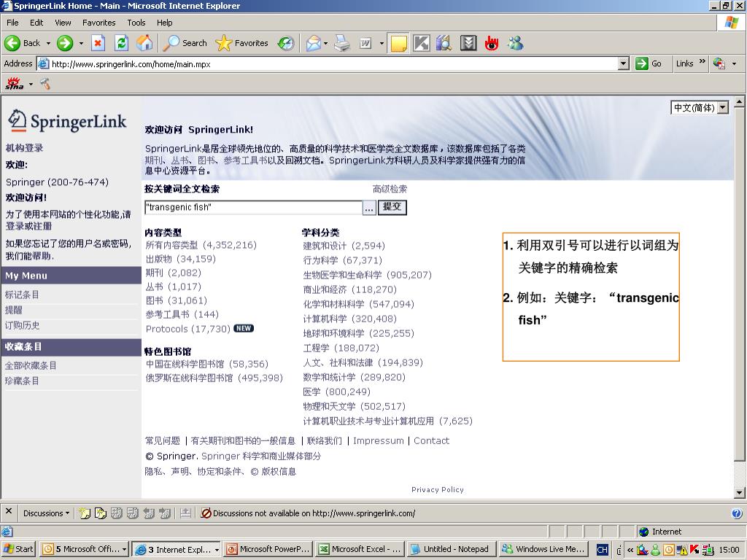Open the browser Home page icon
Viewport: 747px width, 560px height.
click(x=145, y=43)
